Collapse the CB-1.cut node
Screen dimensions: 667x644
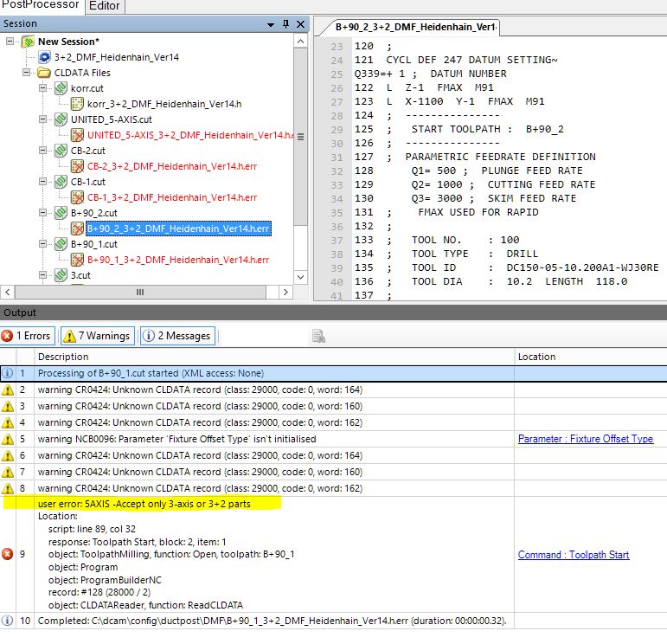click(42, 181)
